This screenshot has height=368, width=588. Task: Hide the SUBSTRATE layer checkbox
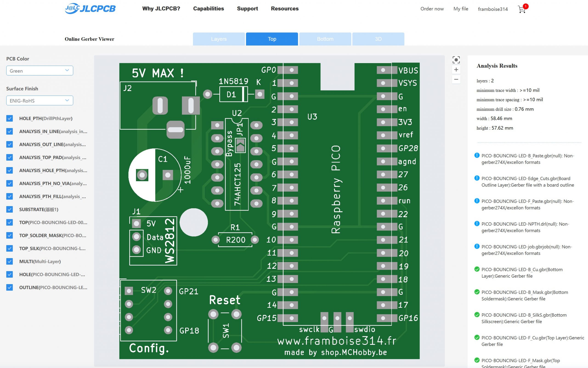point(9,210)
